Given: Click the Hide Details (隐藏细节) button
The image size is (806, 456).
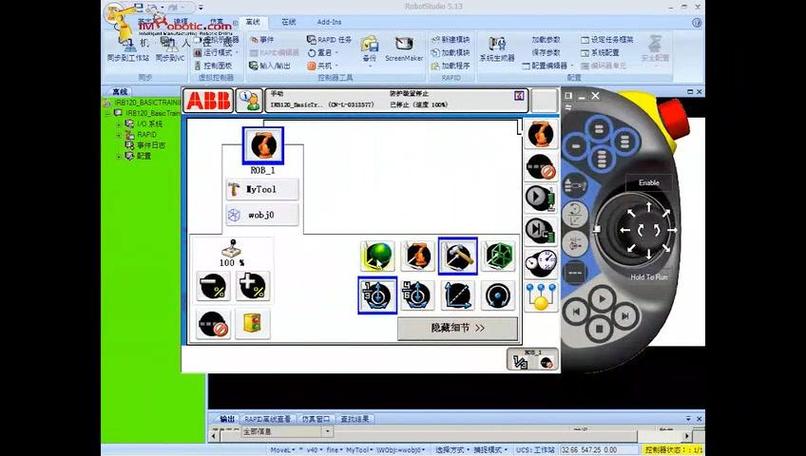Looking at the screenshot, I should 457,328.
